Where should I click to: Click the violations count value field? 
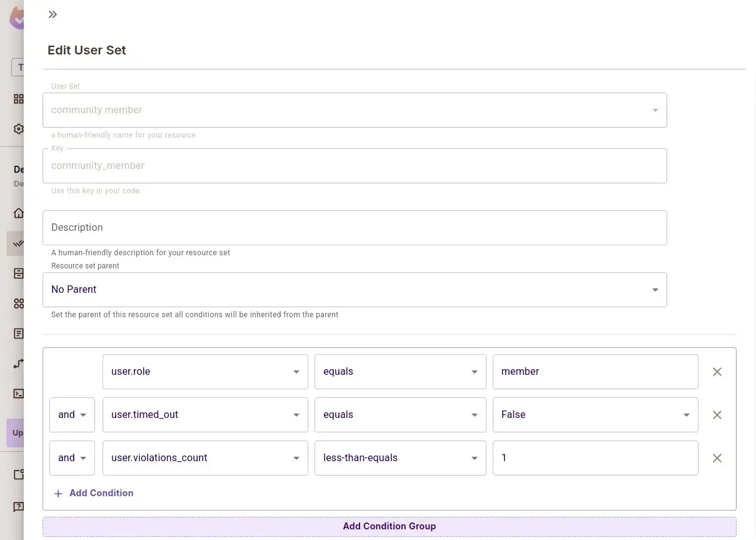595,458
